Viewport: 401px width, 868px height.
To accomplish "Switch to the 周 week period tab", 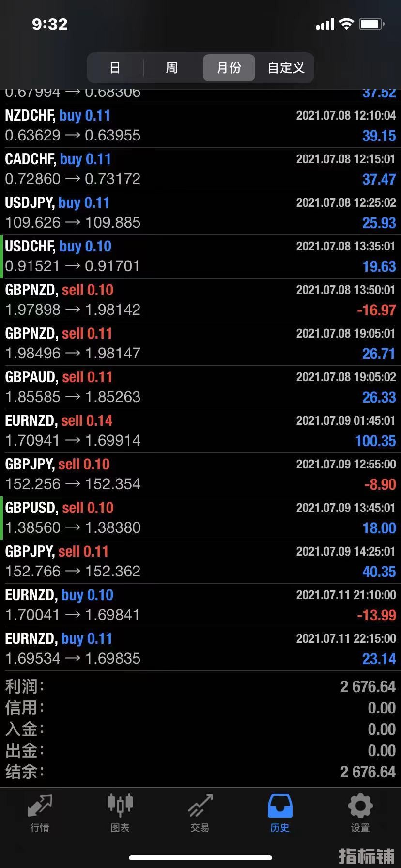I will [x=171, y=67].
